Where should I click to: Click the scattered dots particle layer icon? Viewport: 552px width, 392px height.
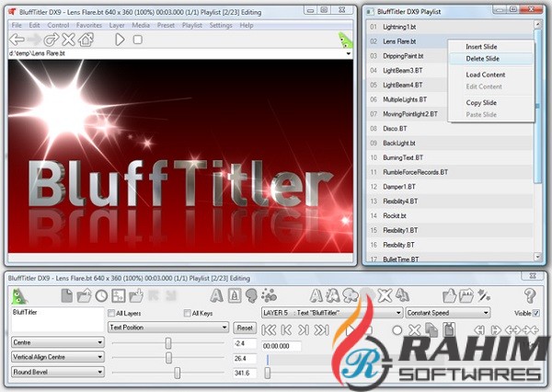click(269, 296)
